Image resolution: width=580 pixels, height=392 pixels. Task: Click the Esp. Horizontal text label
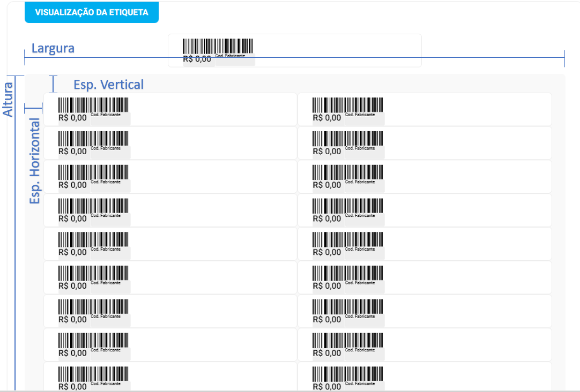[x=35, y=161]
